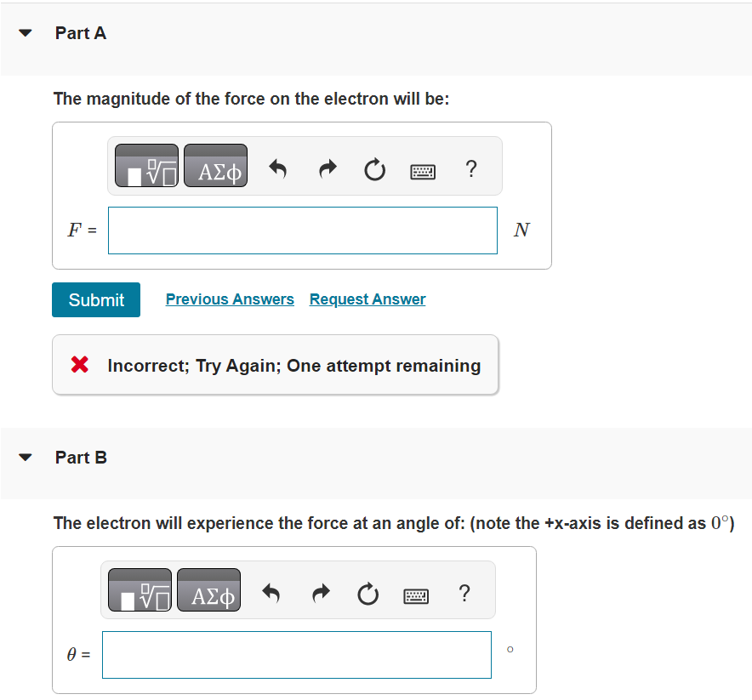Click the question mark help in Part A
Screen dimensions: 752x700
tap(471, 169)
